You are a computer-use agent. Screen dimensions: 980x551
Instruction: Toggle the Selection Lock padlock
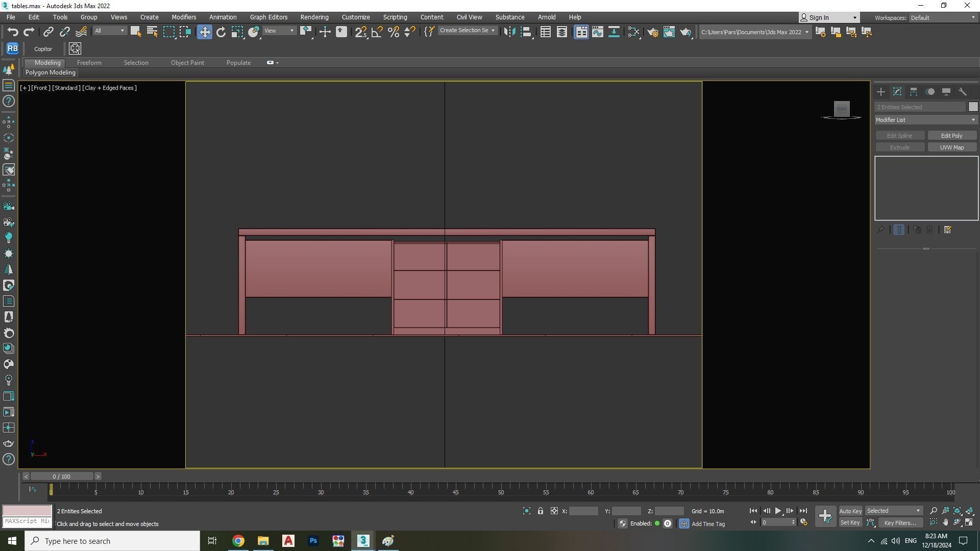[540, 511]
